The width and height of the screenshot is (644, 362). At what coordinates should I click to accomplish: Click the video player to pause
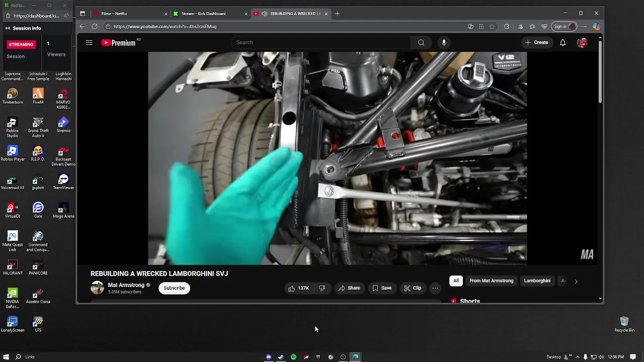(337, 158)
